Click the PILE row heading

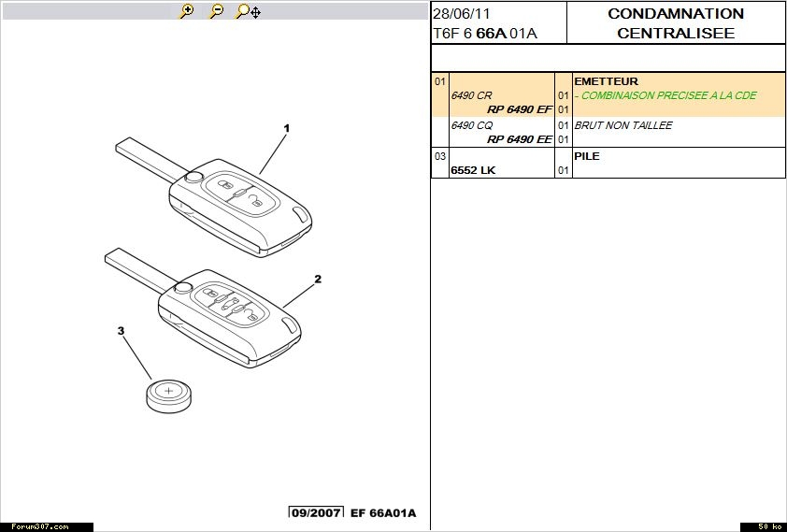[x=587, y=156]
